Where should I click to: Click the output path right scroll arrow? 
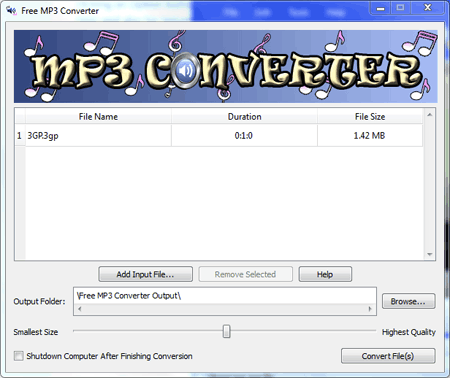pos(370,309)
